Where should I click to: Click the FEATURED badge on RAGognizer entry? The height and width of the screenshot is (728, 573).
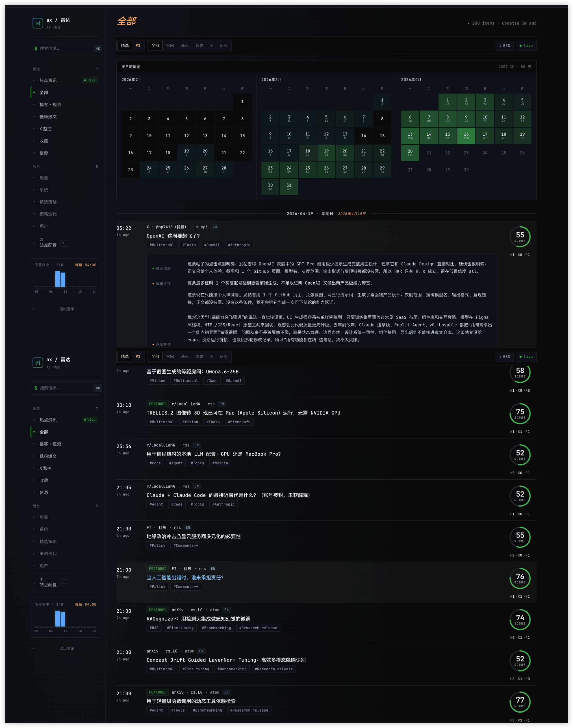pyautogui.click(x=158, y=610)
